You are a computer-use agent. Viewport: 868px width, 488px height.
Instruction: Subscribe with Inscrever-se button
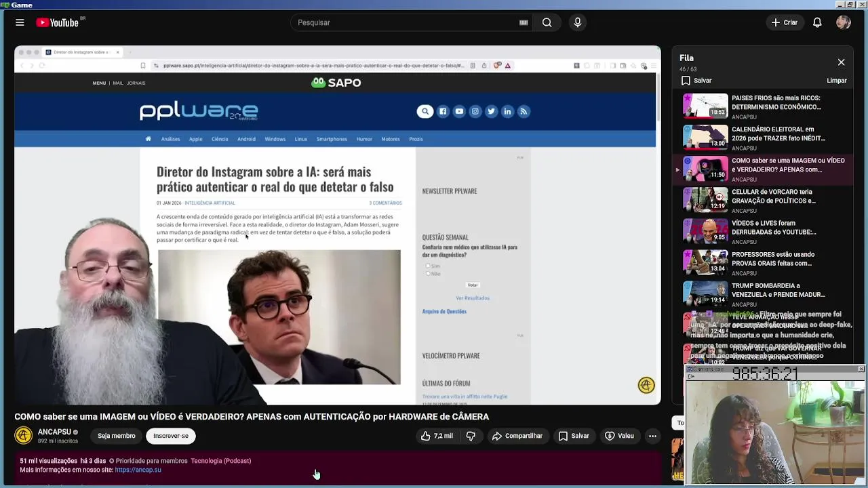click(171, 436)
